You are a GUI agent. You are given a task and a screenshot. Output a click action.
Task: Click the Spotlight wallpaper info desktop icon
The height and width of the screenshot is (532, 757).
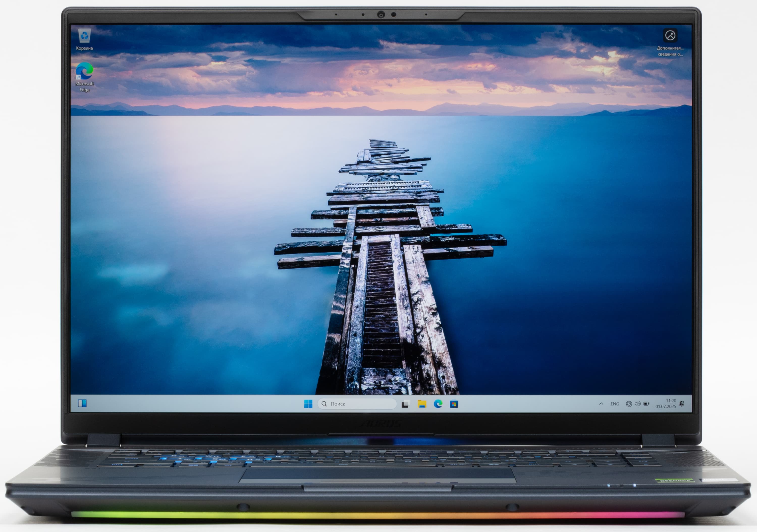tap(670, 36)
